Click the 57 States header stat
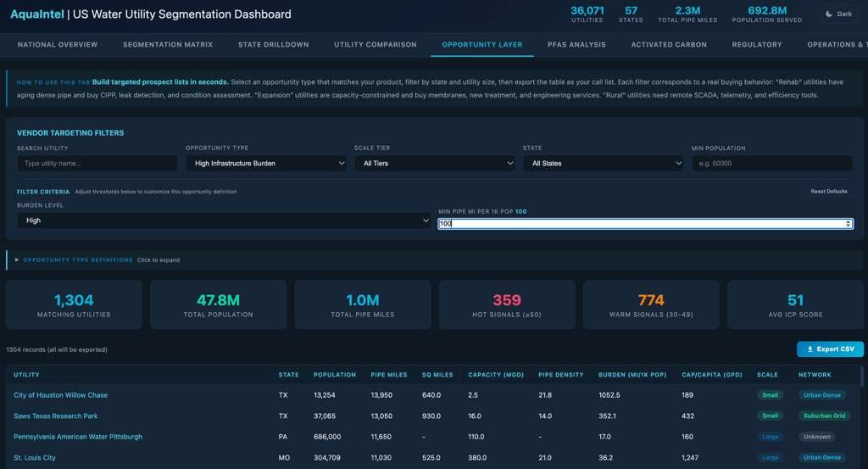This screenshot has width=868, height=469. point(631,14)
